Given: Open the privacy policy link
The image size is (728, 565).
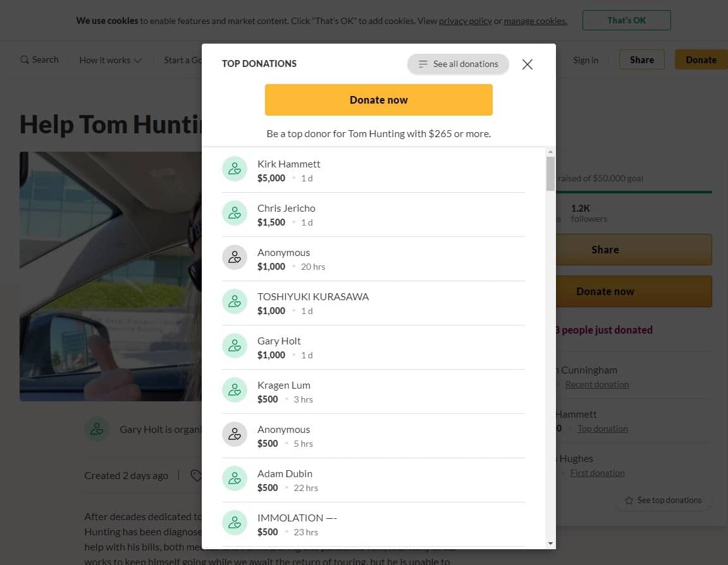Looking at the screenshot, I should 466,21.
